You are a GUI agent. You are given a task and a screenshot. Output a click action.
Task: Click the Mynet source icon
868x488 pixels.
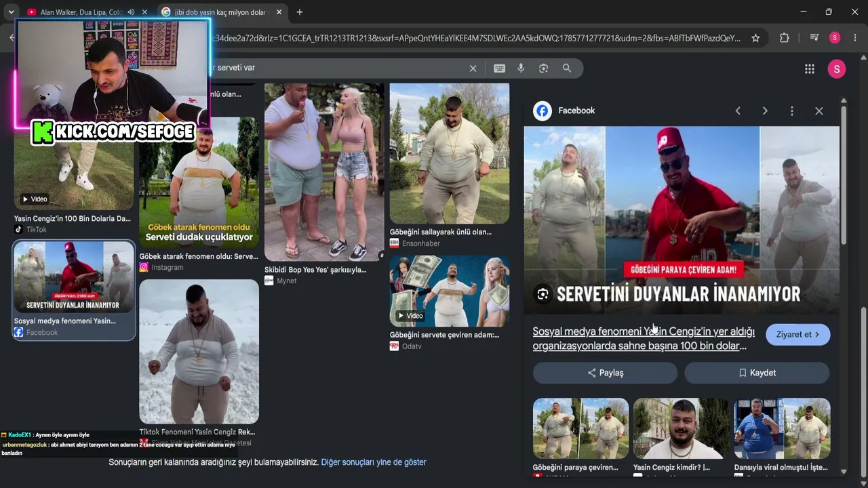[269, 281]
